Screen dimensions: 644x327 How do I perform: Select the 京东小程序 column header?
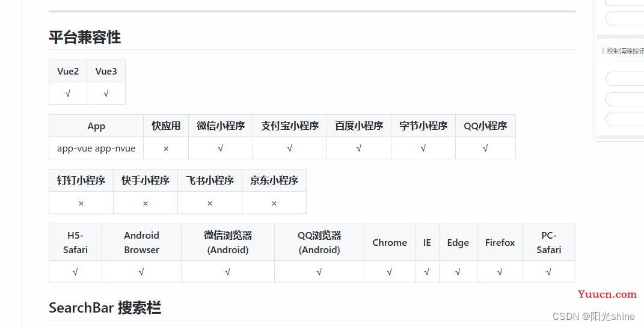pos(274,180)
